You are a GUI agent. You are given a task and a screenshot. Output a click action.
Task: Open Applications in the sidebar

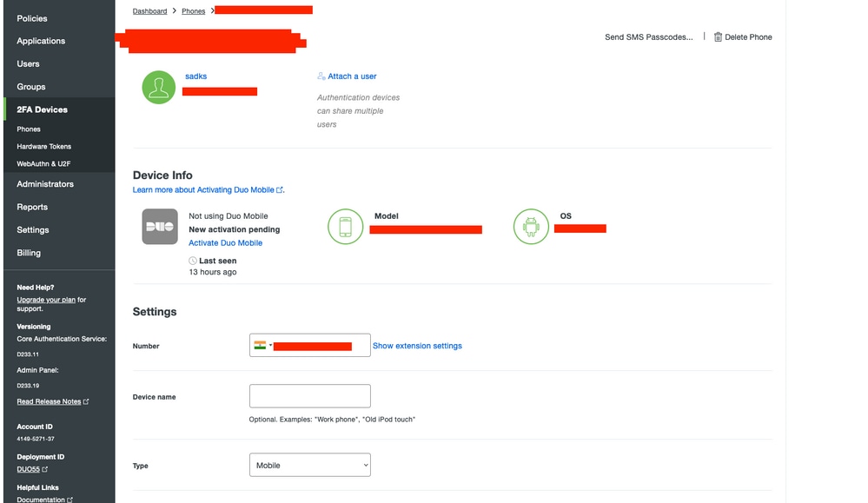(x=41, y=41)
